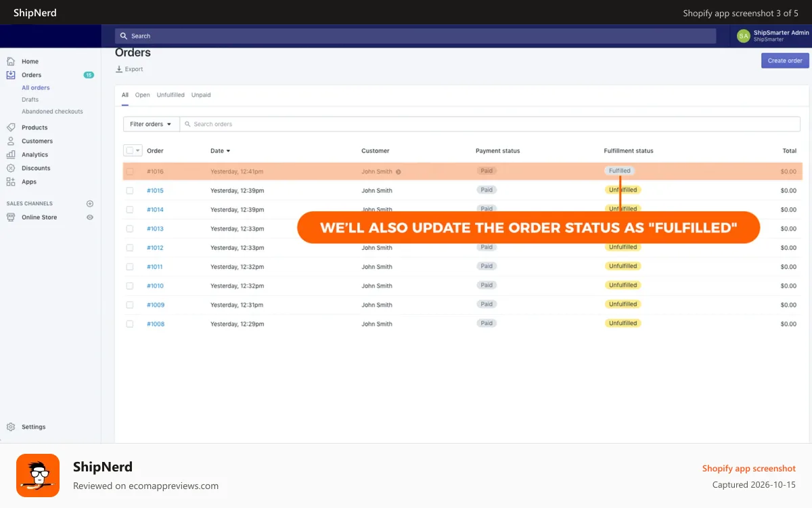This screenshot has width=812, height=508.
Task: Switch to the All tab
Action: pos(125,95)
